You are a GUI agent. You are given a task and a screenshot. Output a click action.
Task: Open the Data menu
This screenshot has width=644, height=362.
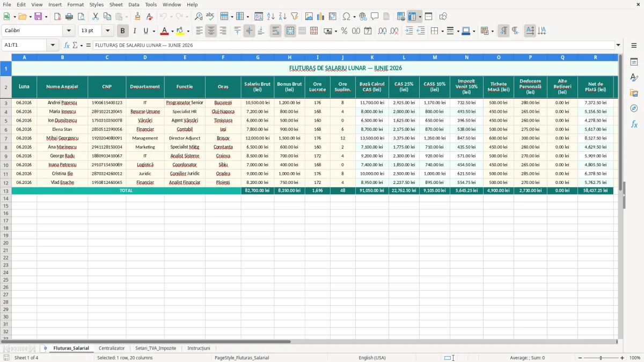tap(134, 4)
